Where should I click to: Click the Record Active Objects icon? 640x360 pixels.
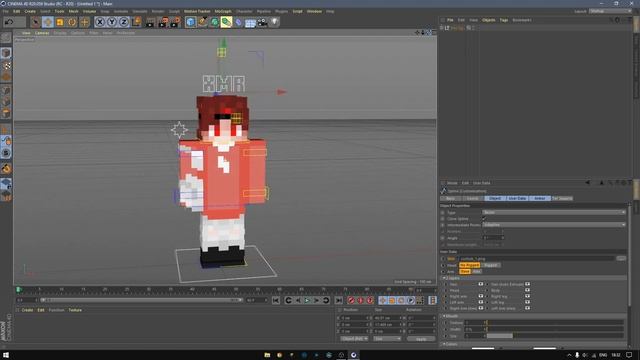tap(351, 300)
